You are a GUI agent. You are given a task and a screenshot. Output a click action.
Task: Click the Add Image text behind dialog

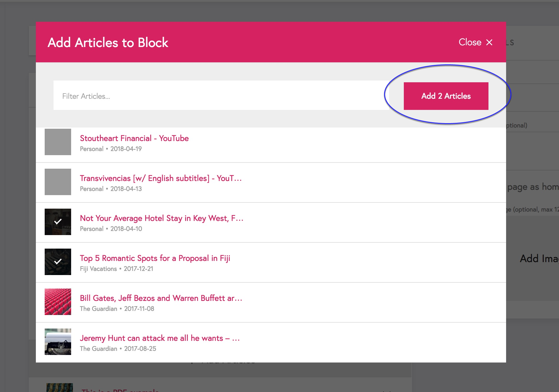tap(539, 259)
